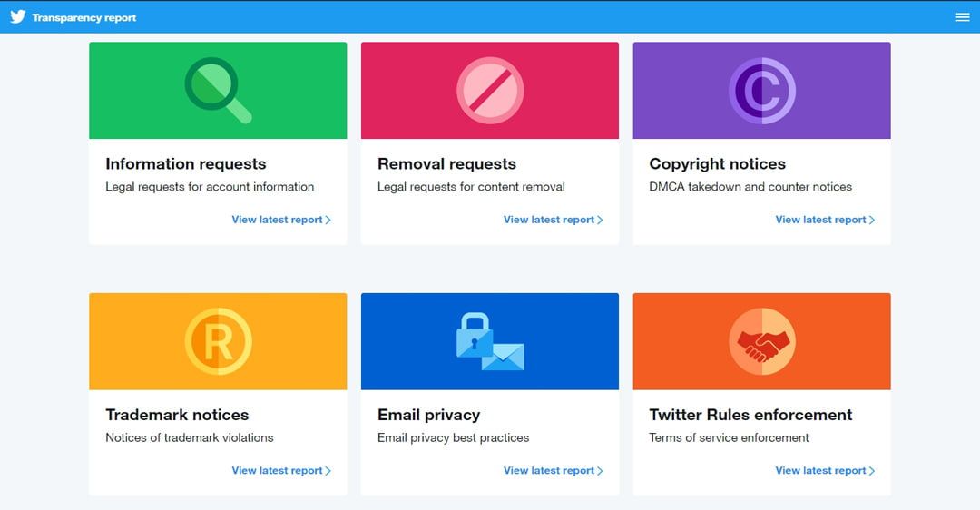The width and height of the screenshot is (980, 510).
Task: Select the Email privacy card heading
Action: [428, 415]
